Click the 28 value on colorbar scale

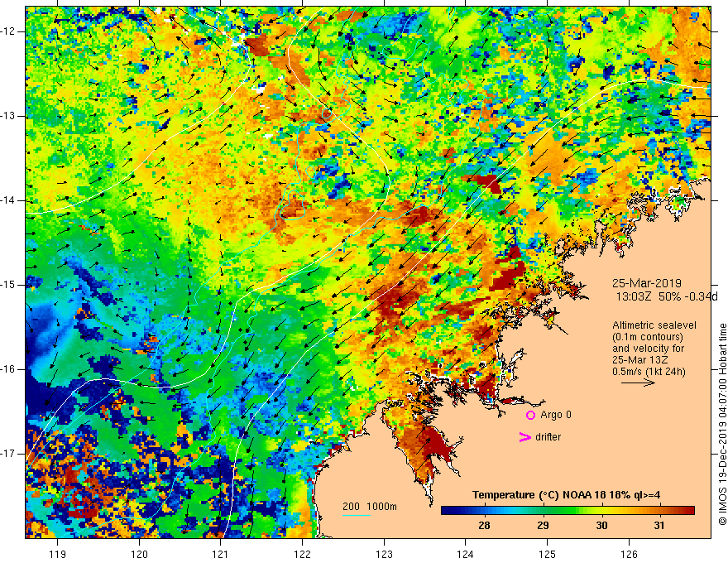click(484, 526)
